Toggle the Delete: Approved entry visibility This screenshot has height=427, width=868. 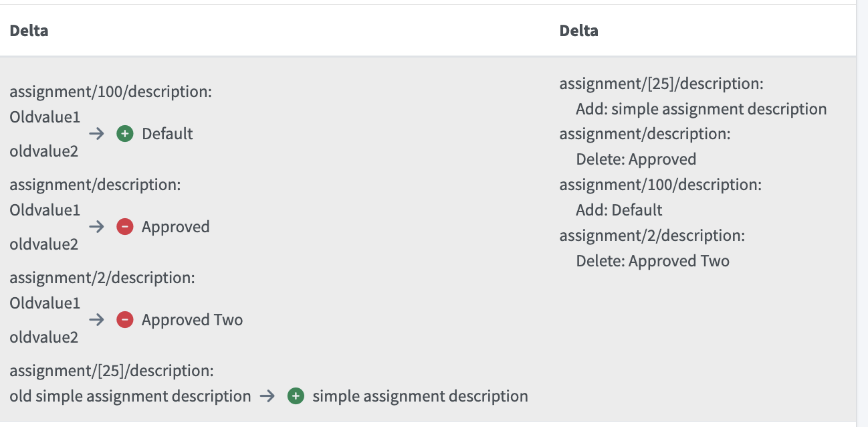[x=635, y=159]
